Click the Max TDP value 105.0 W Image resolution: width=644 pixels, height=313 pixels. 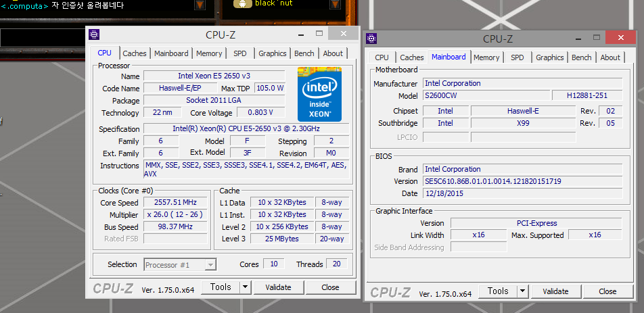269,88
